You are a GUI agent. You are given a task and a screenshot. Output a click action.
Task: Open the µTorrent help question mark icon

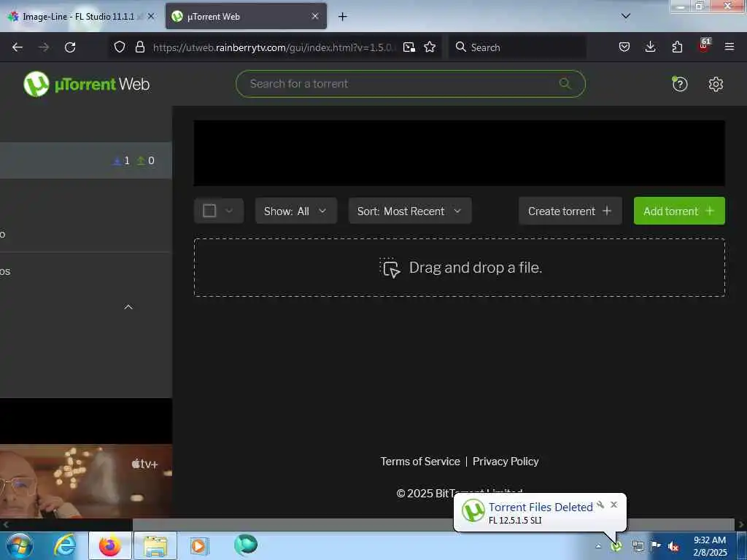point(679,85)
